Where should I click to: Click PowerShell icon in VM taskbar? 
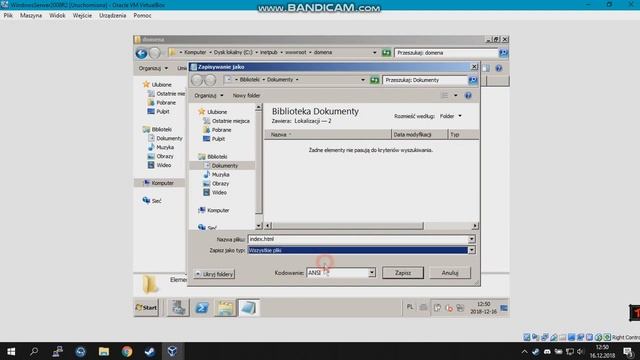click(202, 307)
